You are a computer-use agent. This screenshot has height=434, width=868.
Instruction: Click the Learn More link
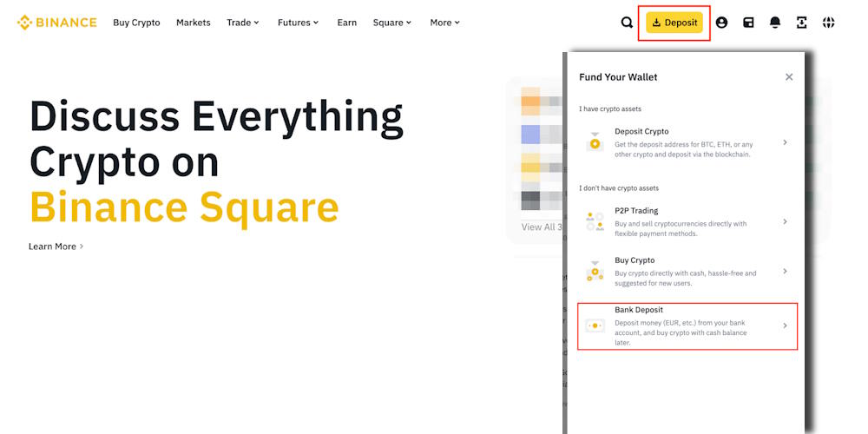tap(56, 247)
